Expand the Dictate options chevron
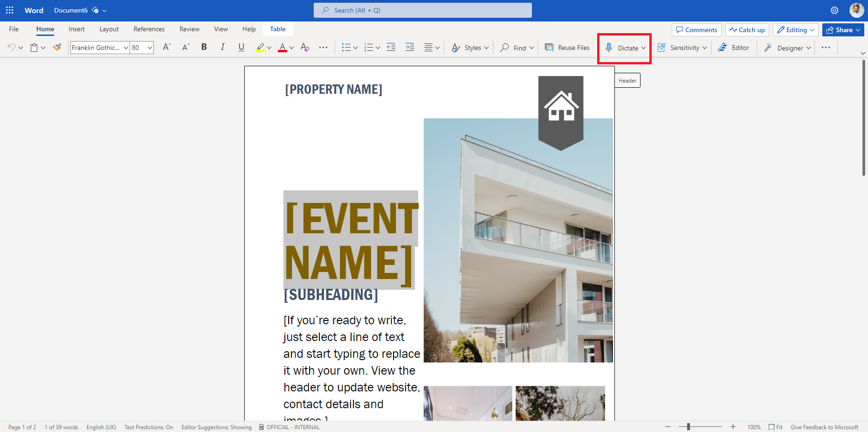 (x=643, y=48)
